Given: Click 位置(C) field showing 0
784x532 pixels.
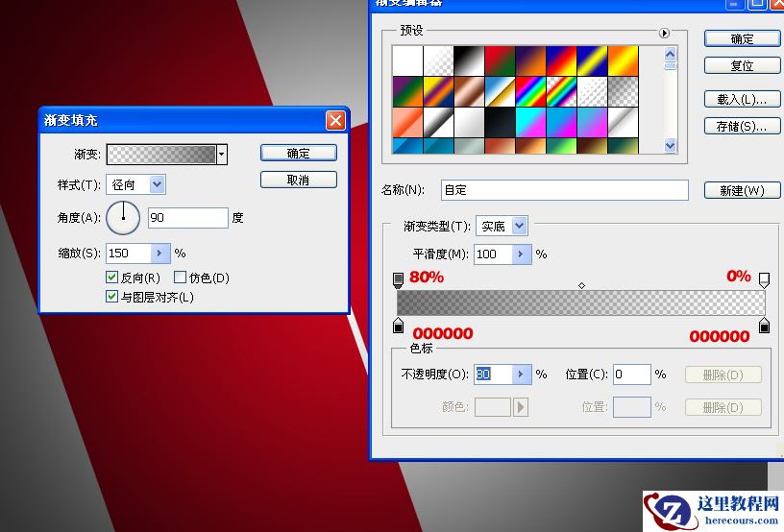Looking at the screenshot, I should 632,375.
